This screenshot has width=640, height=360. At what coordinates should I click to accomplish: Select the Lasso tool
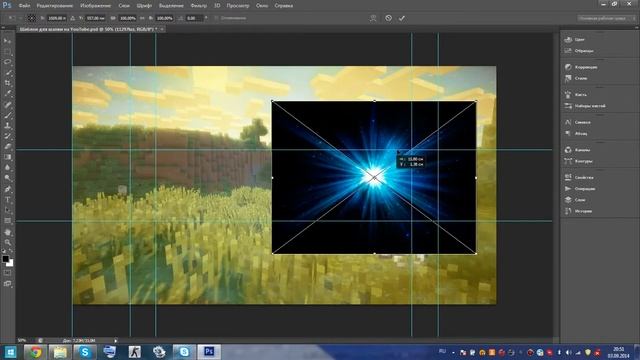[8, 62]
